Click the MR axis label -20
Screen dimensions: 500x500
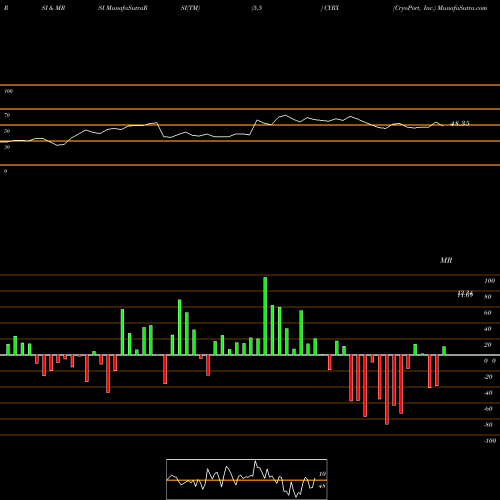click(x=488, y=377)
